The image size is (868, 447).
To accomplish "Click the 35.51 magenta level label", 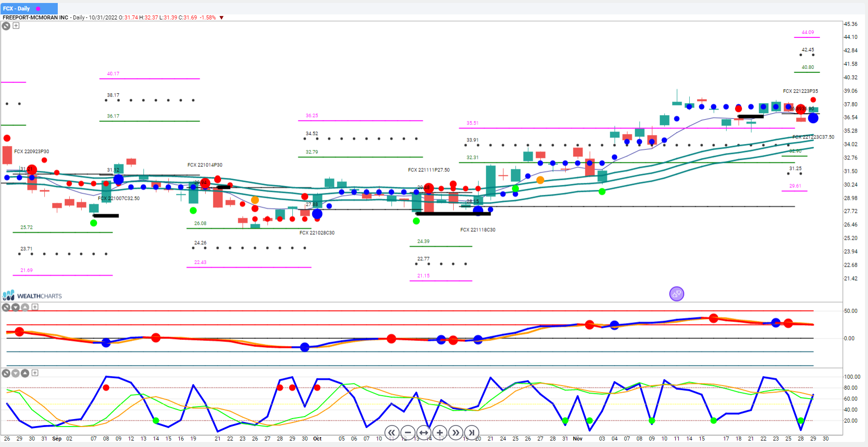I will [472, 123].
